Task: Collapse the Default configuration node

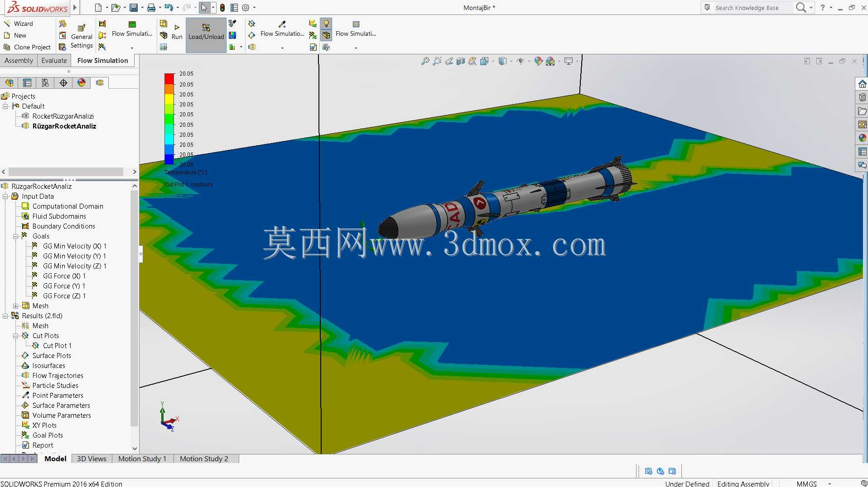Action: (x=5, y=106)
